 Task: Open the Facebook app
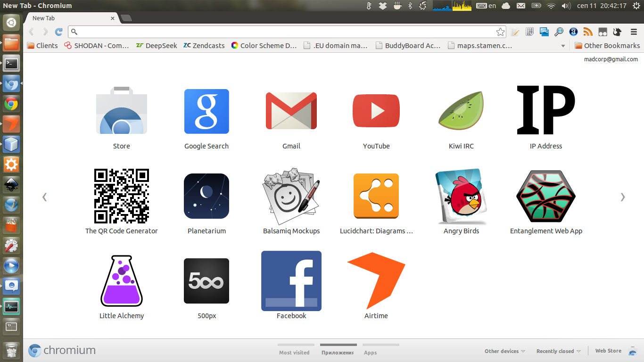tap(291, 281)
